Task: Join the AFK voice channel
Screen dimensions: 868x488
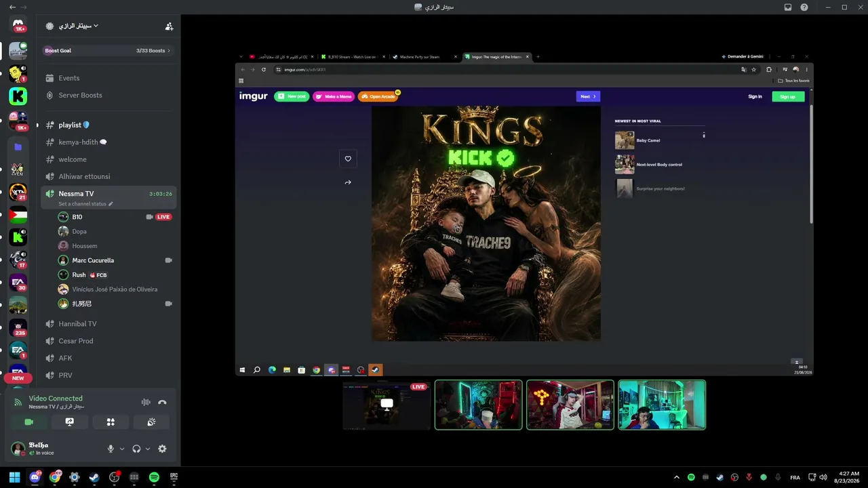Action: (108, 358)
